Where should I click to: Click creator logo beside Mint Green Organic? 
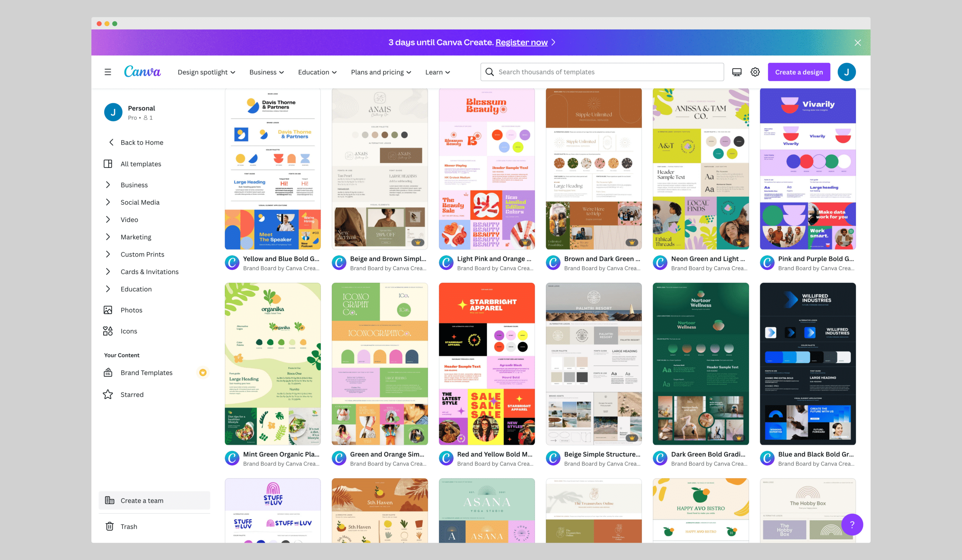232,458
